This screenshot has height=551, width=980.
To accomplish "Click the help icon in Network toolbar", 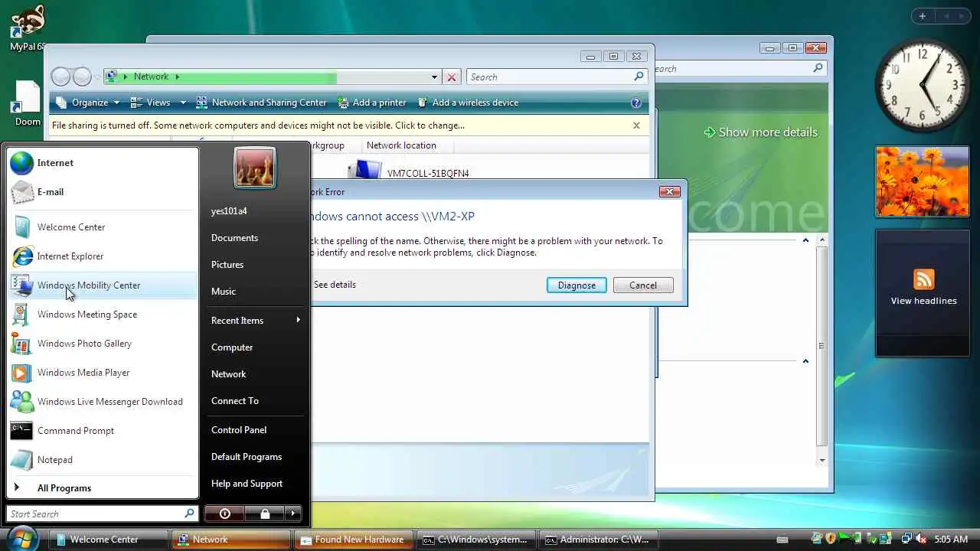I will [635, 103].
